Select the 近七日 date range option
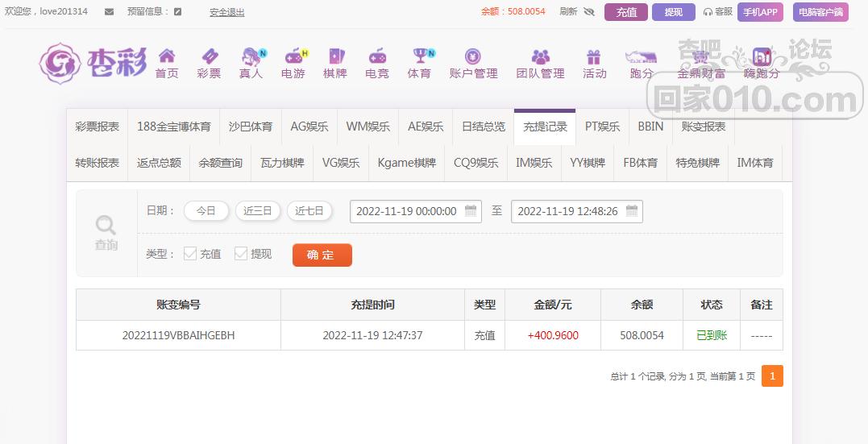The width and height of the screenshot is (868, 444). click(x=309, y=211)
